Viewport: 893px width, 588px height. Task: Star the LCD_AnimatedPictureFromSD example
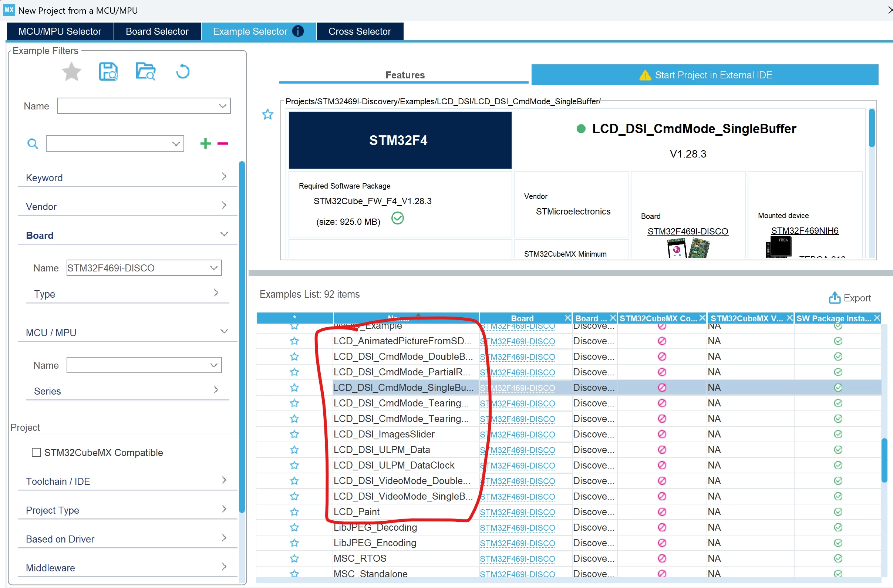[294, 341]
